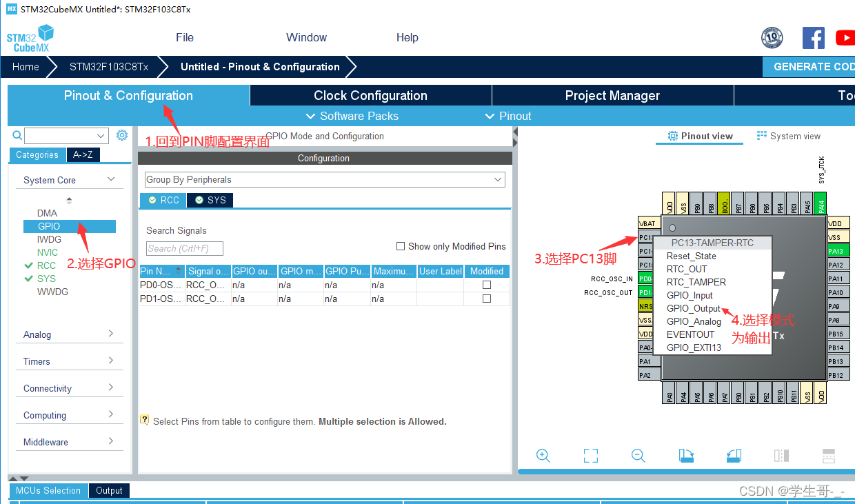This screenshot has height=504, width=855.
Task: Select the PA9 pin on the chip
Action: point(838,306)
